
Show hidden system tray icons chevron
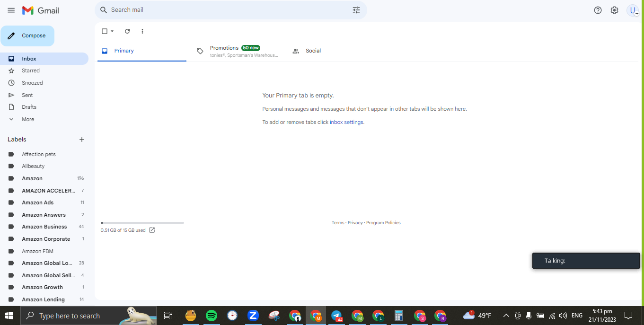coord(506,316)
